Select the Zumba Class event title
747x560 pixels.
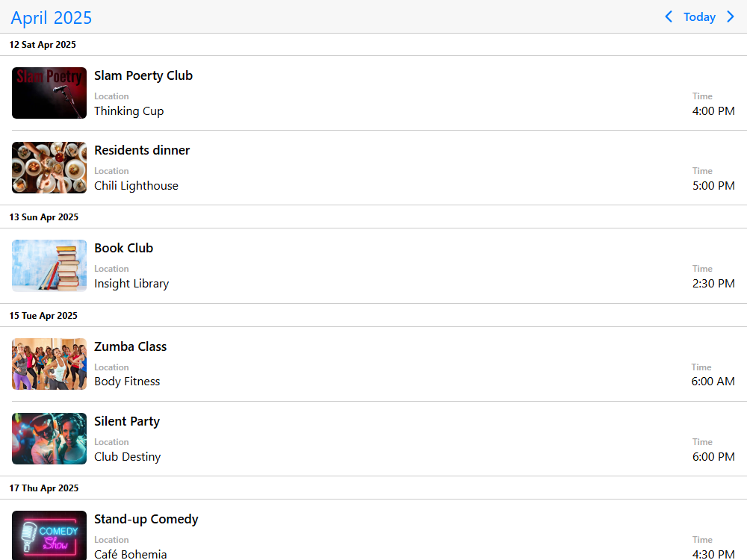(131, 346)
